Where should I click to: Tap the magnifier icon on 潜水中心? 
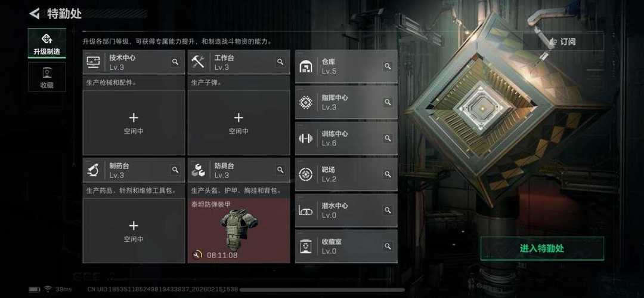tap(388, 210)
